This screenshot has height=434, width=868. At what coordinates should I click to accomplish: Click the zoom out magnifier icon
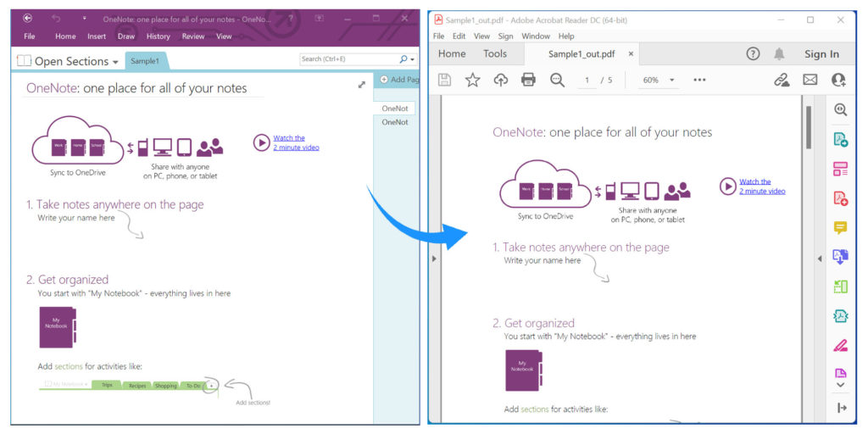point(557,80)
